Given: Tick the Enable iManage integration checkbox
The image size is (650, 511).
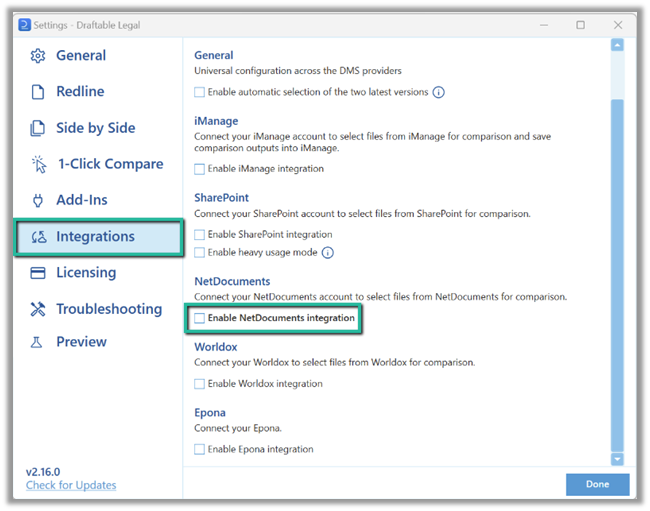Looking at the screenshot, I should (x=199, y=169).
